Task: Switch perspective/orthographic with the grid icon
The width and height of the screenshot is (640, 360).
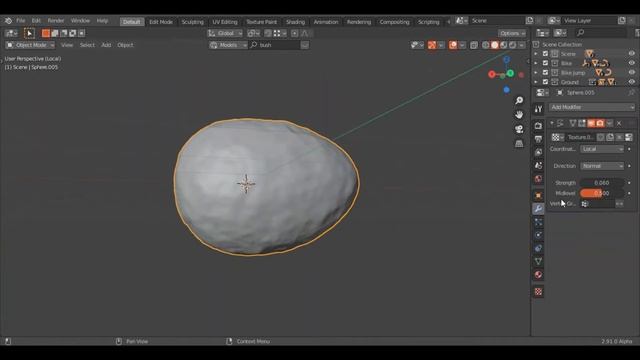Action: pos(519,143)
